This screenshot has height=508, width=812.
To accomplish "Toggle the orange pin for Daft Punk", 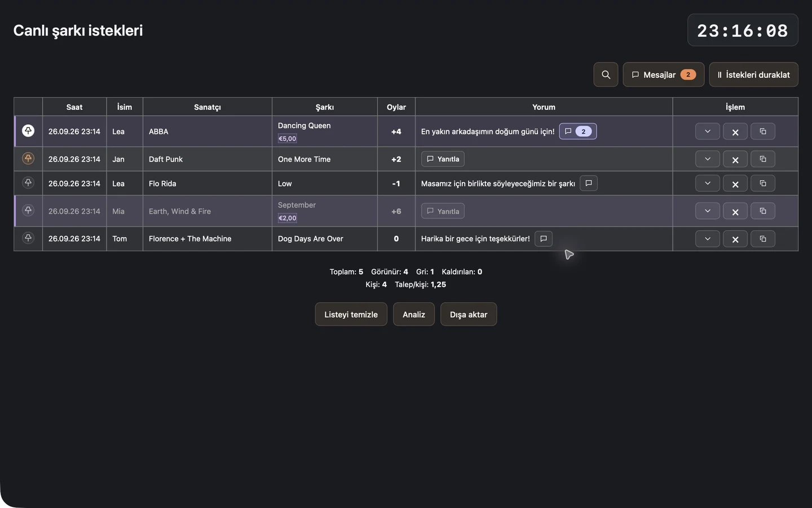I will point(28,159).
